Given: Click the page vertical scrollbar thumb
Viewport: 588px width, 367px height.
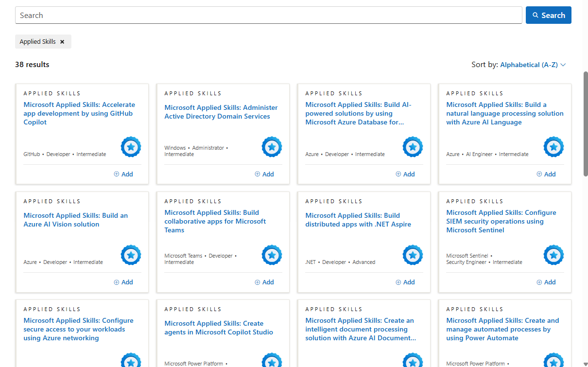Looking at the screenshot, I should (x=585, y=124).
